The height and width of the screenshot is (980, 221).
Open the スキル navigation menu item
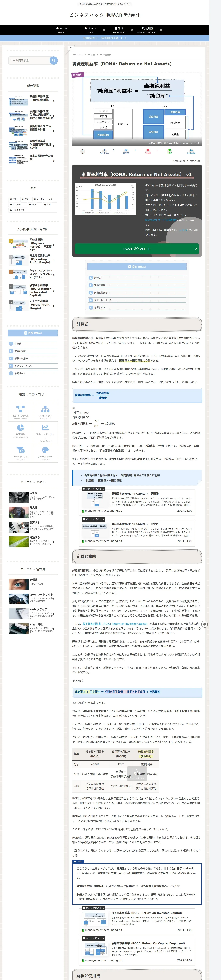point(90,30)
